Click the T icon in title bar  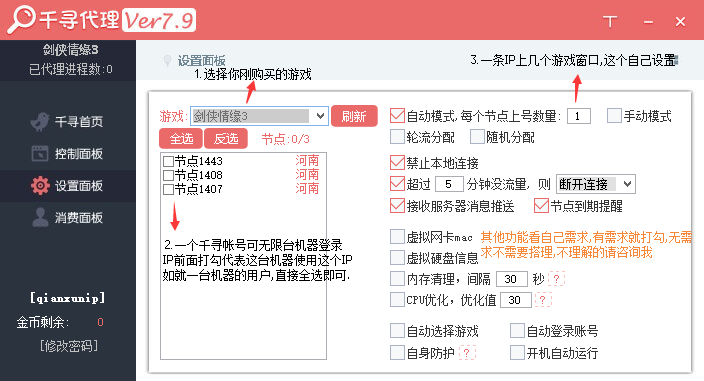point(609,21)
